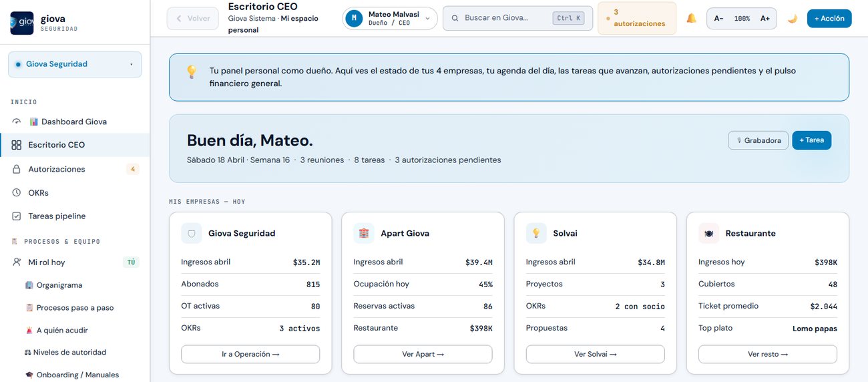This screenshot has height=382, width=868.
Task: Click the Reservas activas 86 value
Action: point(488,307)
